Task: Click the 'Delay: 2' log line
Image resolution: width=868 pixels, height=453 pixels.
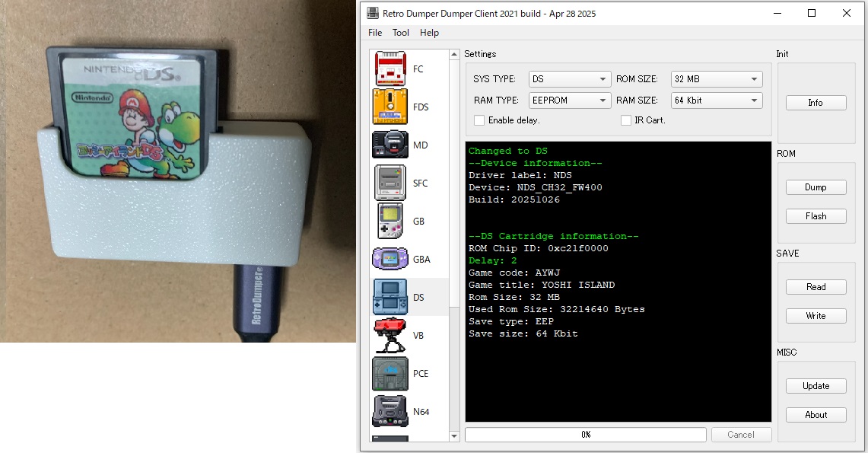Action: [493, 260]
